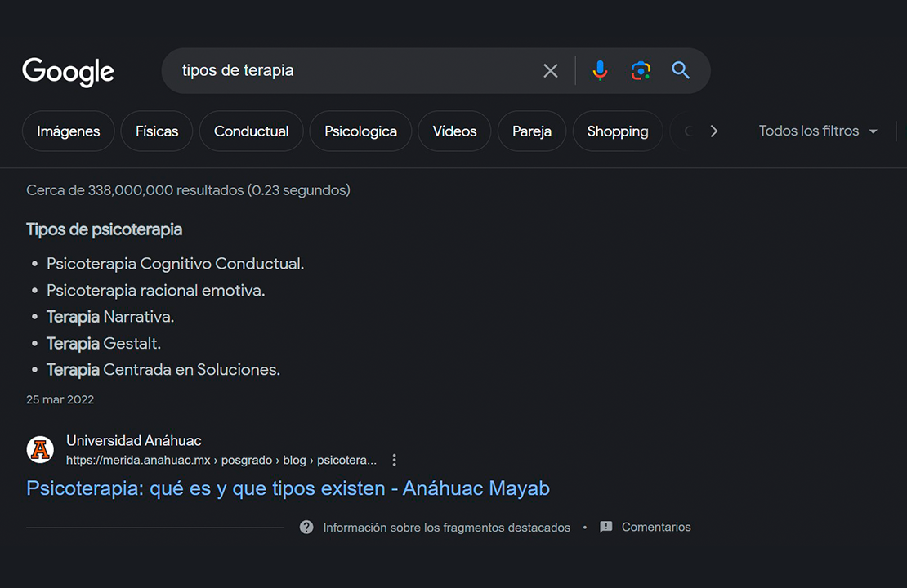Click the featured snippet info question-mark icon
907x588 pixels.
click(x=306, y=527)
